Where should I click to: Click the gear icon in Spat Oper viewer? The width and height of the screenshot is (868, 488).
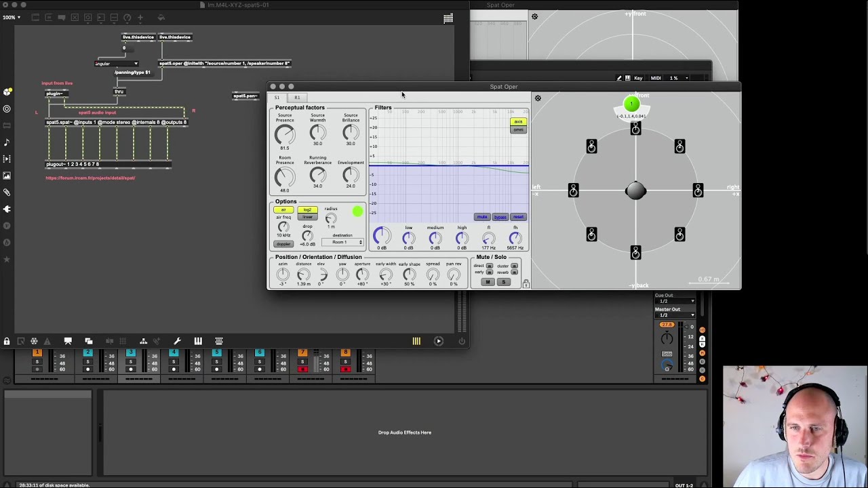pyautogui.click(x=538, y=98)
